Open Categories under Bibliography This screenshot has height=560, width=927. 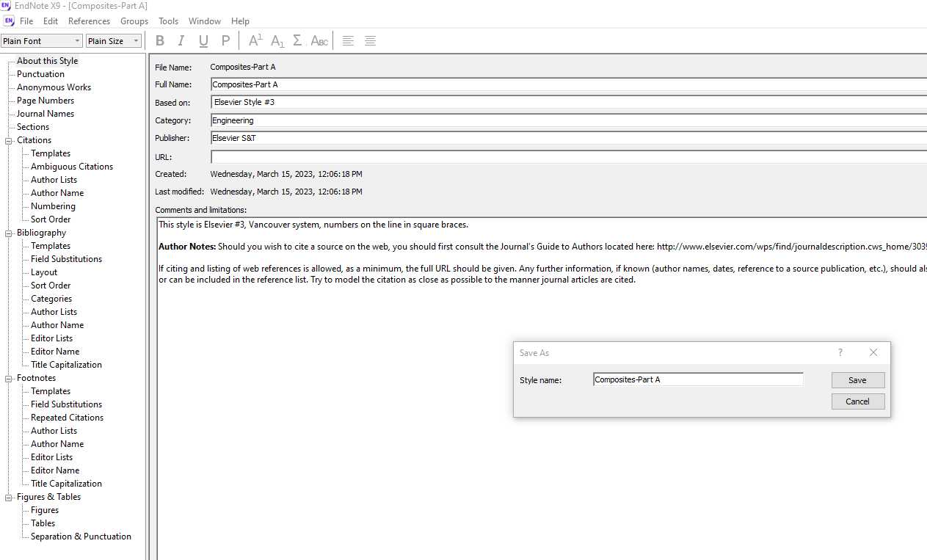51,299
